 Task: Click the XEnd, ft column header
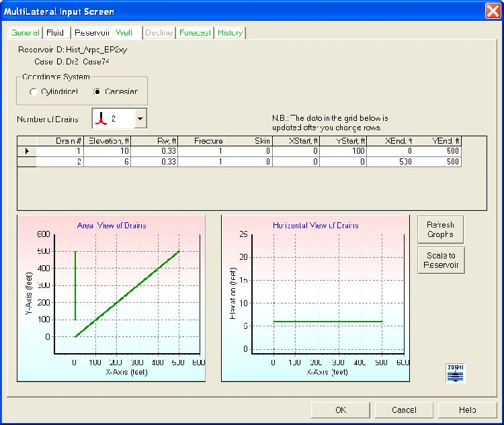click(x=390, y=141)
